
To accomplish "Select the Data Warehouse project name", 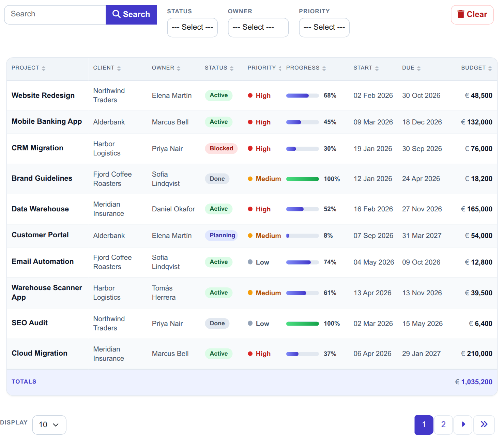I will (x=40, y=209).
